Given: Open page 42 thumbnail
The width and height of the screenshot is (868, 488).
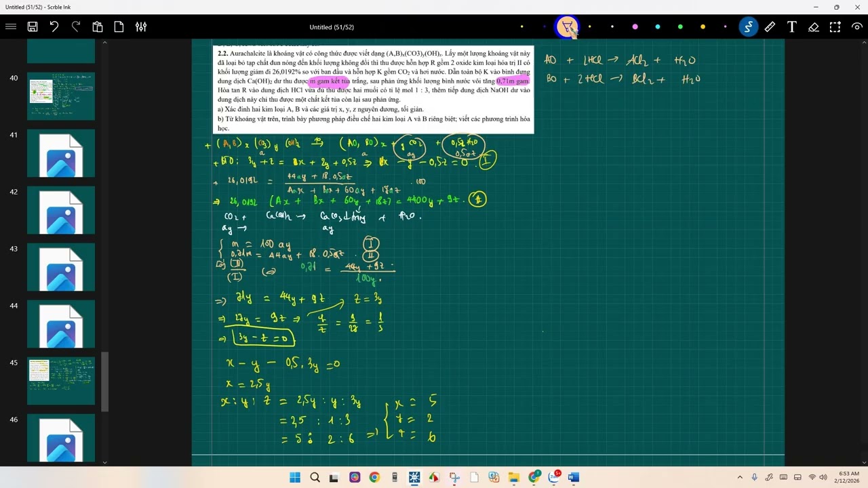Looking at the screenshot, I should (61, 210).
